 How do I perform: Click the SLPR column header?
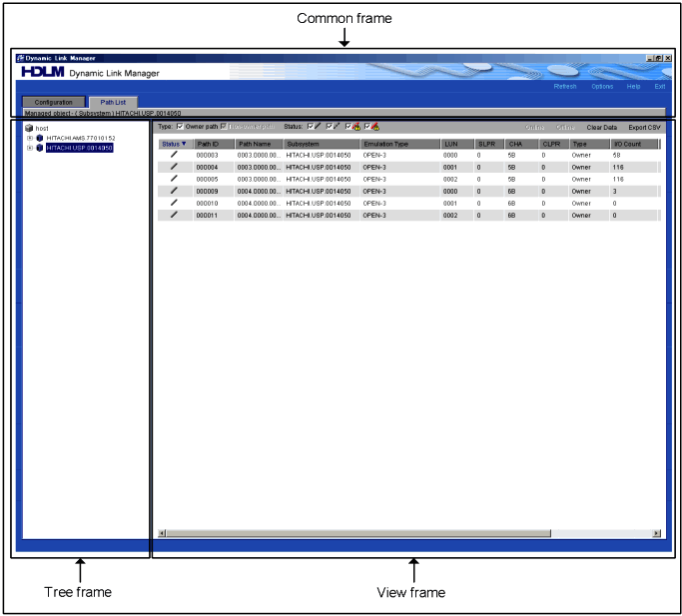[x=489, y=144]
